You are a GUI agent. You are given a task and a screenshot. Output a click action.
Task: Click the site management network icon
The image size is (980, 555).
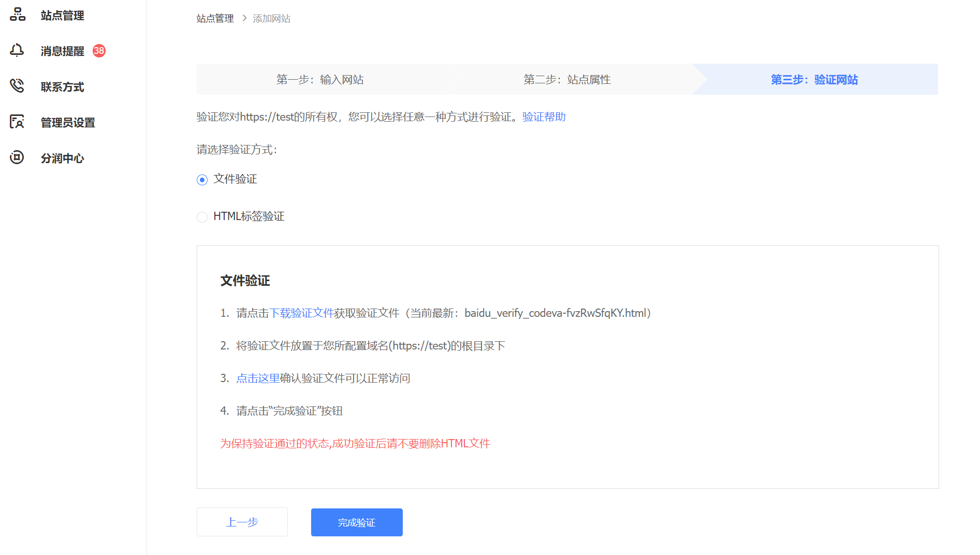point(18,14)
